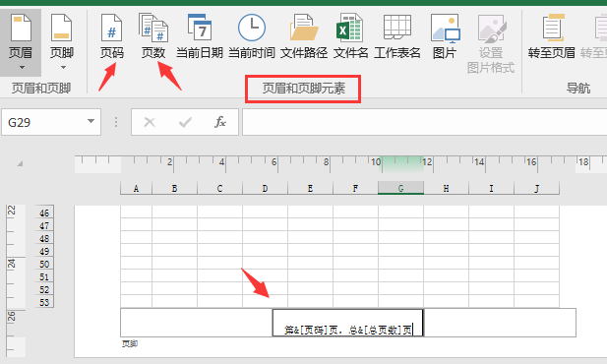607x364 pixels.
Task: Click 转至页眉 go to header
Action: 552,36
